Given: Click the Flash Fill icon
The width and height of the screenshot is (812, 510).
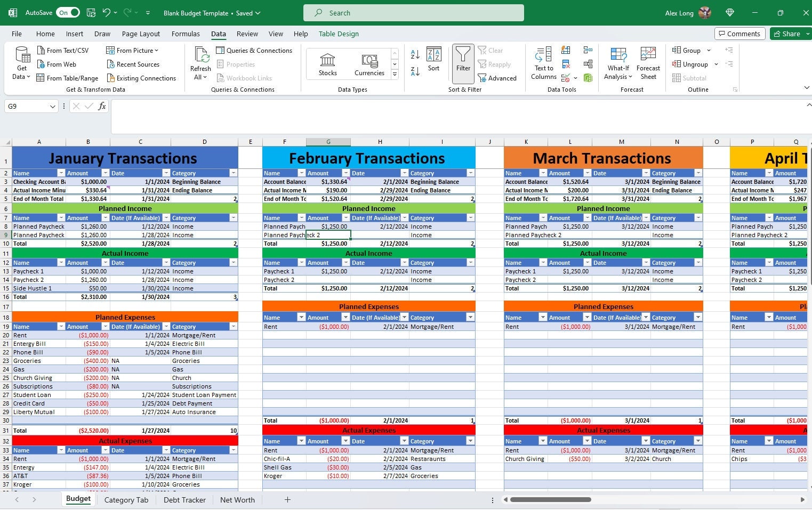Looking at the screenshot, I should click(x=566, y=51).
